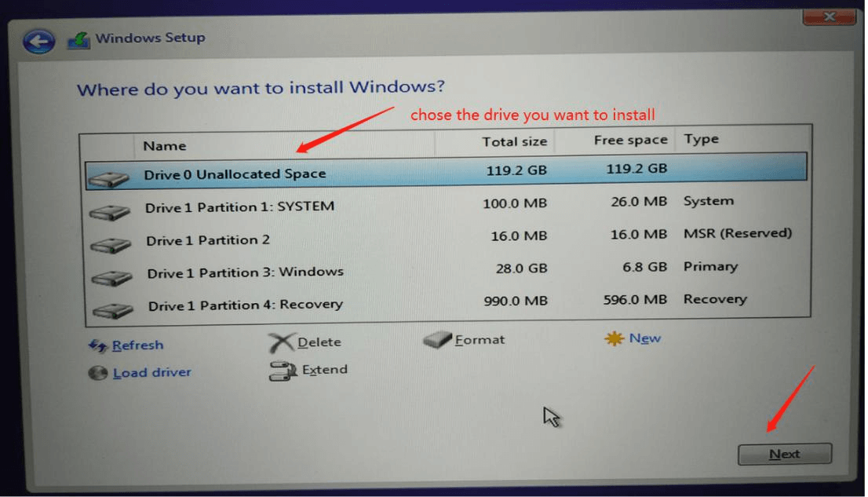Click the 990.0 MB total size cell
Image resolution: width=868 pixels, height=497 pixels.
(x=516, y=301)
